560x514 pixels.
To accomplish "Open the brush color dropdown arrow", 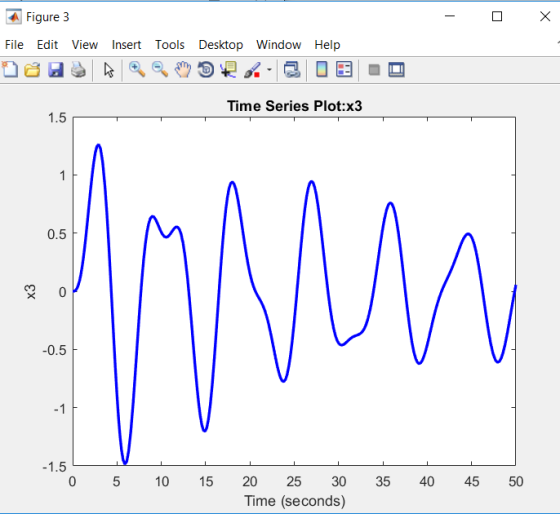I will (269, 70).
